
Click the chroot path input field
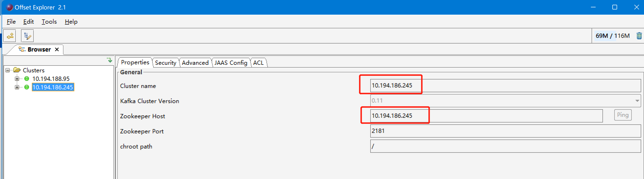click(x=505, y=146)
